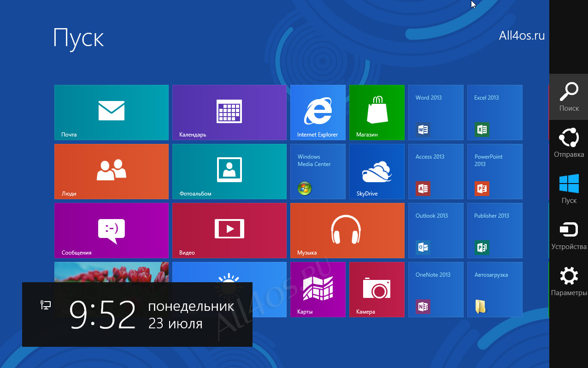Launch Word 2013 tile
The width and height of the screenshot is (588, 368).
tap(436, 113)
